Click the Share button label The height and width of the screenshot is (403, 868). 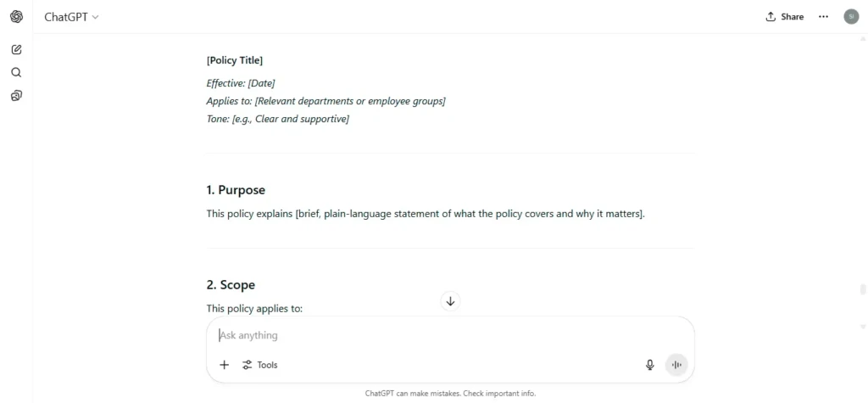pyautogui.click(x=793, y=17)
